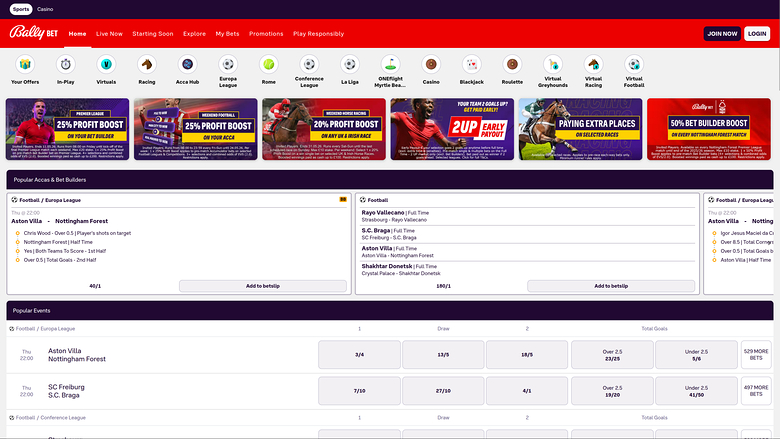Click Chris Wood shots on target selection
Screen dimensions: 780x439
77,233
